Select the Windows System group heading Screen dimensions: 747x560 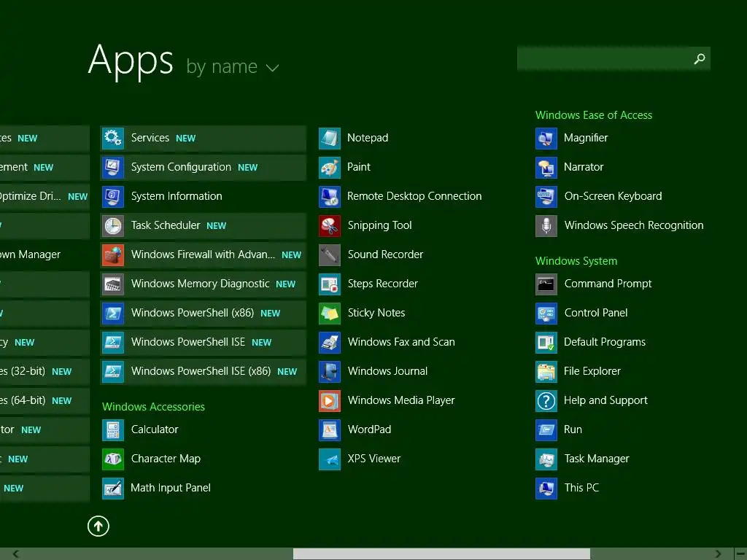pyautogui.click(x=576, y=261)
